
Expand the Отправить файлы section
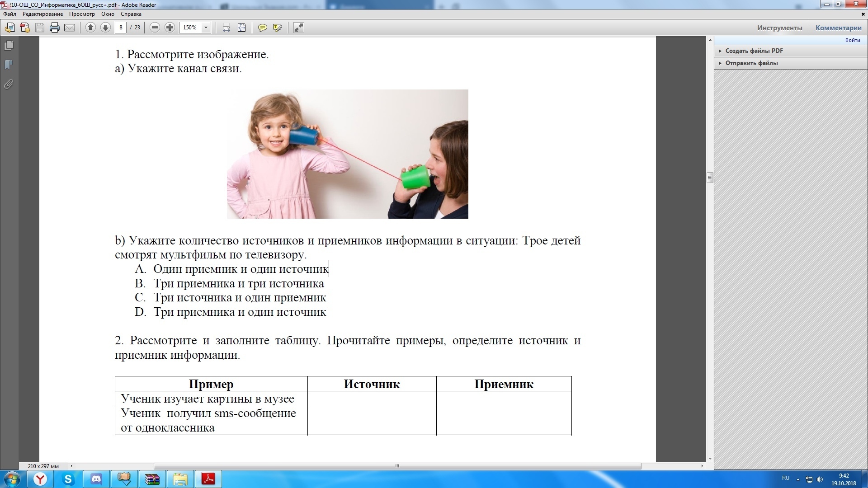[791, 63]
